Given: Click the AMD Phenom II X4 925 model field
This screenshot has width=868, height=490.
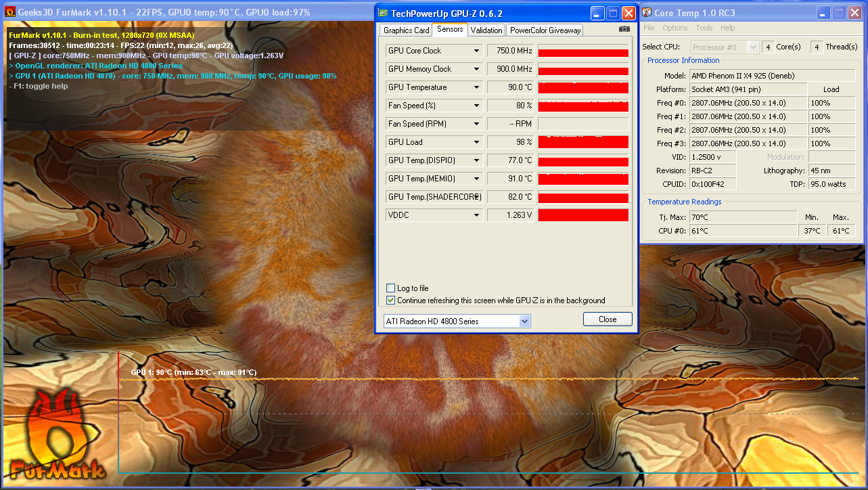Looking at the screenshot, I should tap(772, 76).
